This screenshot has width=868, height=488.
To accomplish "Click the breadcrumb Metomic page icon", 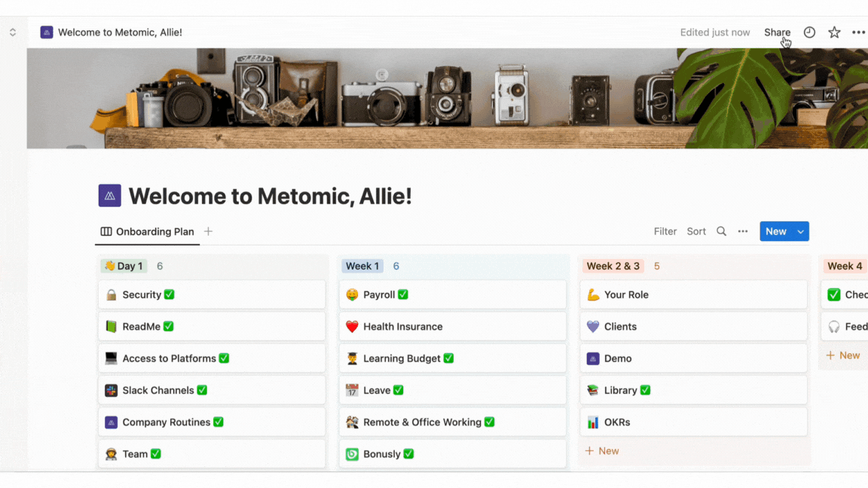I will click(47, 32).
